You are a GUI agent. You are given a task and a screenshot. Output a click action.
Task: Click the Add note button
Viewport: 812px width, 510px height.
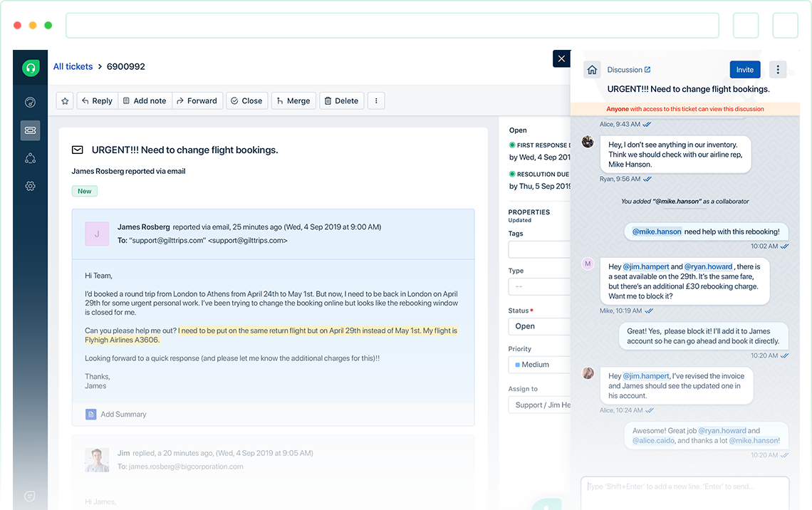pos(145,101)
